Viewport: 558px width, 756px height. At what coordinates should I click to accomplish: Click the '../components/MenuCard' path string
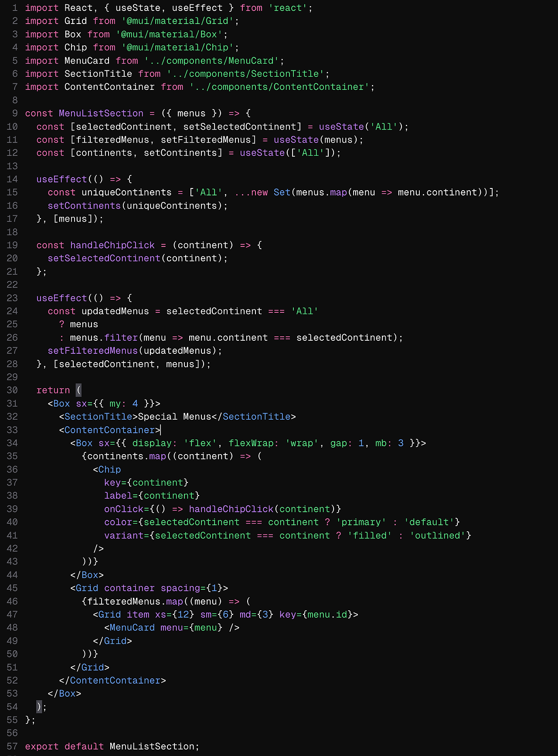click(212, 61)
